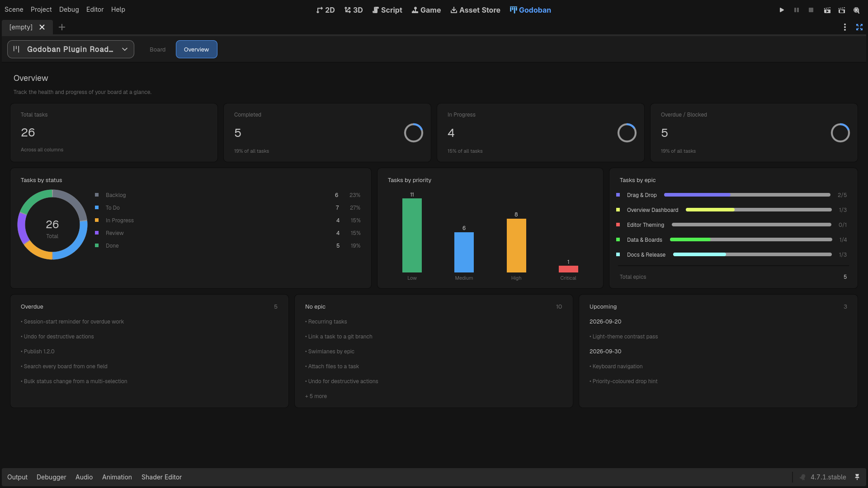
Task: Open the Debugger bottom panel
Action: (x=51, y=477)
